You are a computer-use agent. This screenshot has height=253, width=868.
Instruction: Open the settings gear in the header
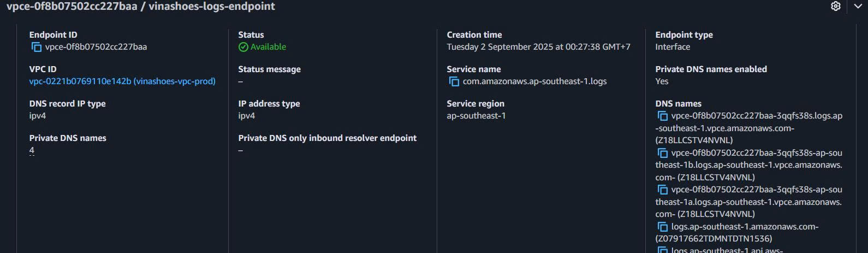[835, 7]
